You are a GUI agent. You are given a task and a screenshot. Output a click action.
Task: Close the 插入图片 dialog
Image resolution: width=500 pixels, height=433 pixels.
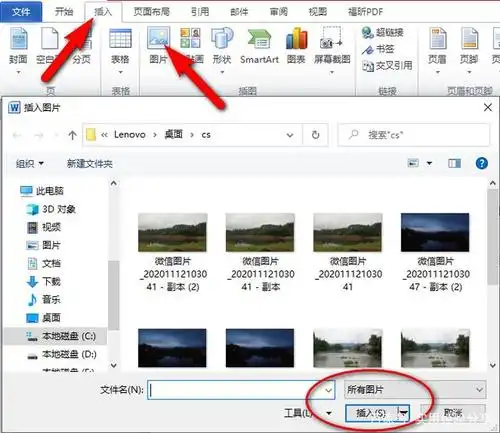tap(488, 107)
